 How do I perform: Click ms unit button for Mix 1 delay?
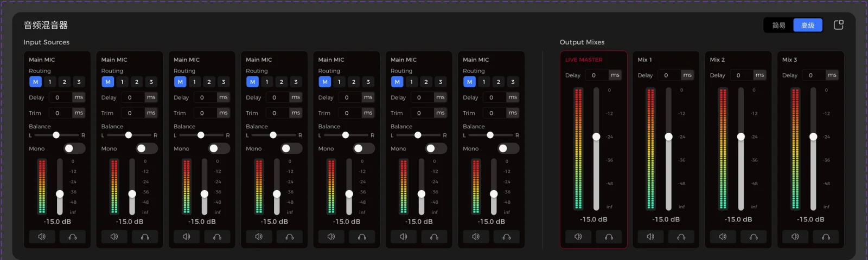[x=687, y=75]
